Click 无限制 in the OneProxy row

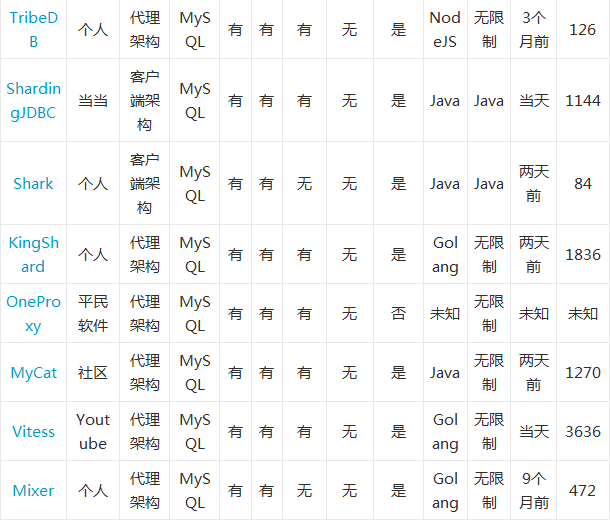pos(489,313)
